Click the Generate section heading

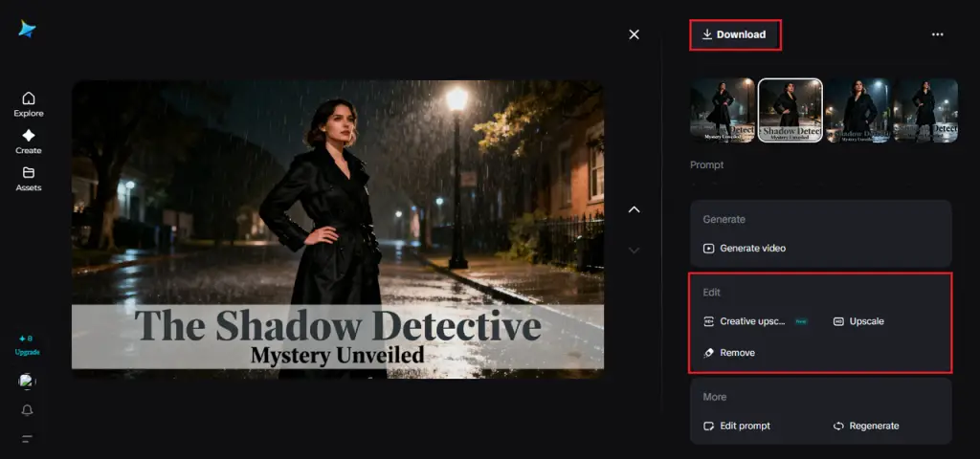point(724,219)
